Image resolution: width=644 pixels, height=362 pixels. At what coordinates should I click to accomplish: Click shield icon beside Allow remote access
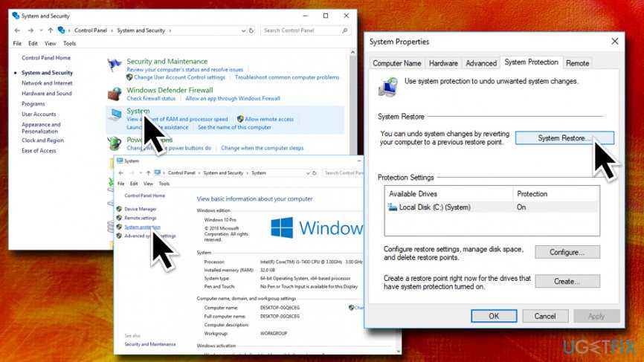pyautogui.click(x=240, y=119)
